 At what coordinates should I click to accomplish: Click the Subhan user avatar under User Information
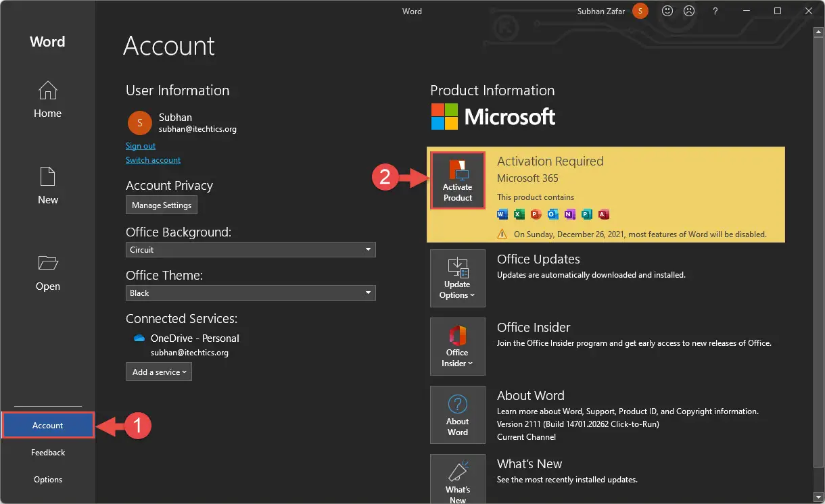pyautogui.click(x=140, y=122)
